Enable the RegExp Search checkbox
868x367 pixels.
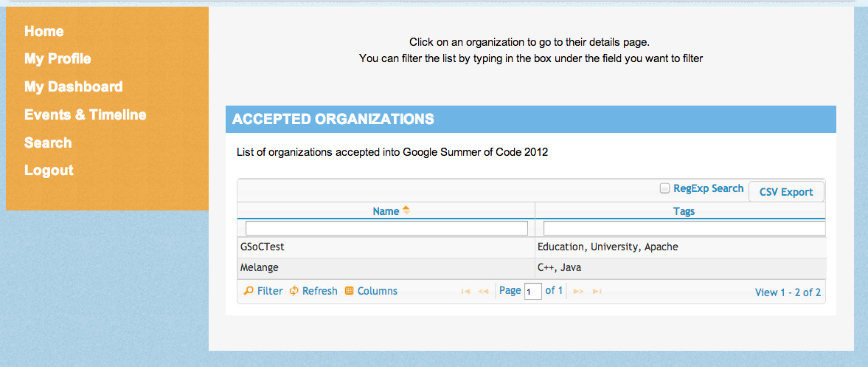pyautogui.click(x=664, y=188)
